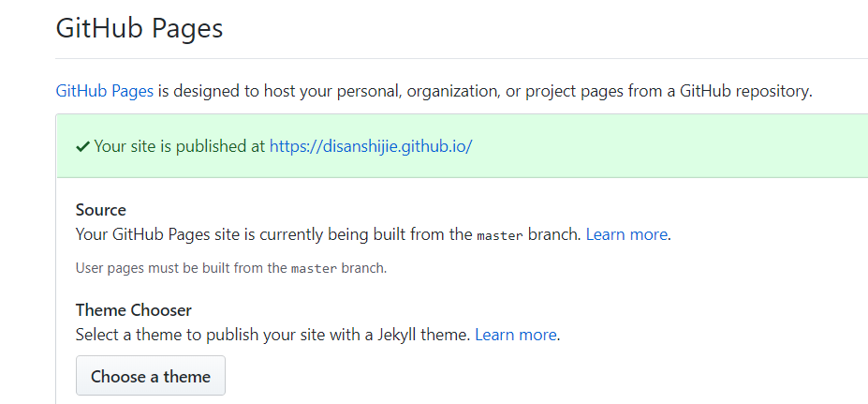Visit https://disanshijie.github.io/ published site link
868x404 pixels.
point(371,146)
